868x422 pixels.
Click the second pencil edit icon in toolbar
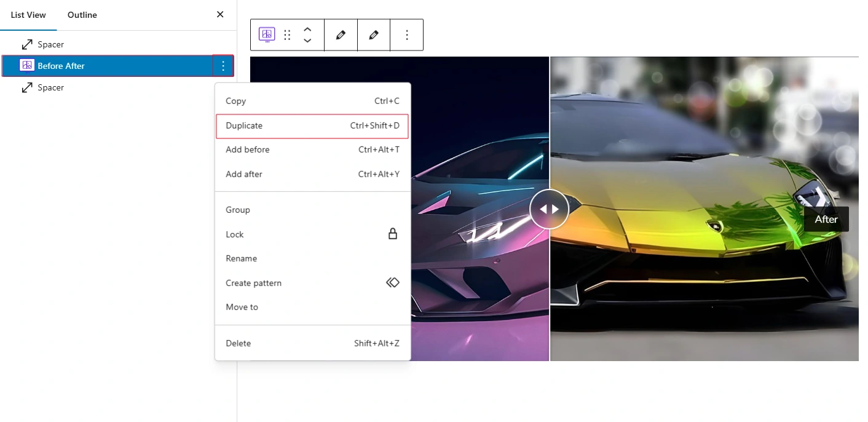(x=374, y=35)
